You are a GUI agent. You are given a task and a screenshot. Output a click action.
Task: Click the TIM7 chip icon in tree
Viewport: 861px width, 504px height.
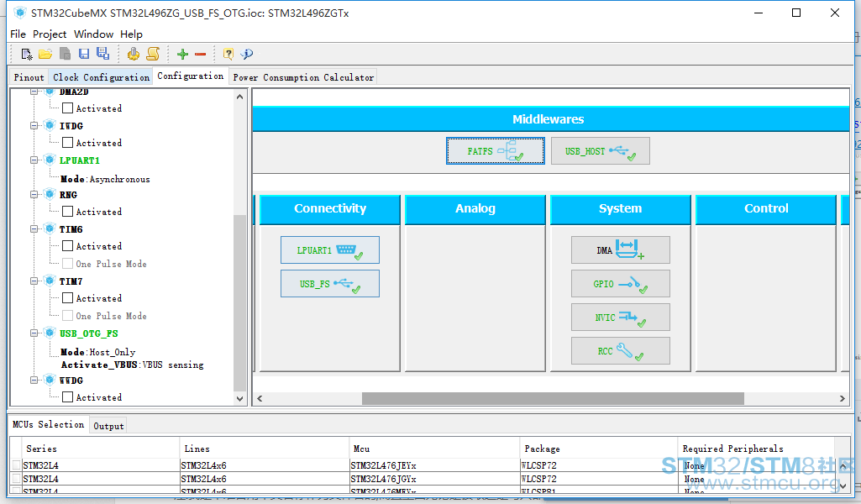tap(50, 281)
